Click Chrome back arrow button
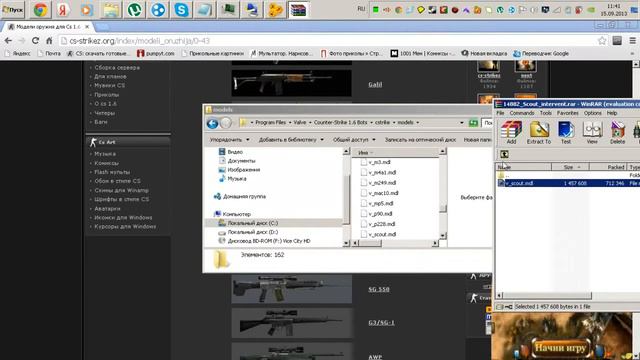Image resolution: width=640 pixels, height=360 pixels. coord(8,41)
